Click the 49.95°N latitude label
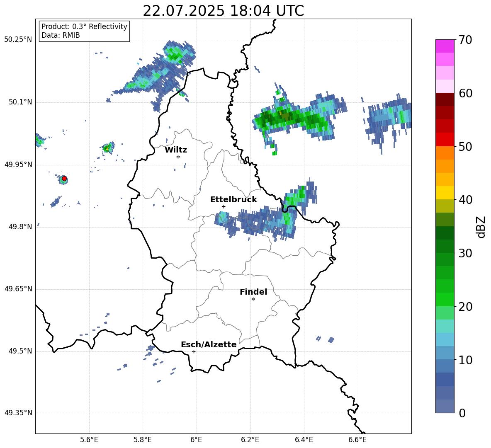This screenshot has height=448, width=491. pos(18,165)
